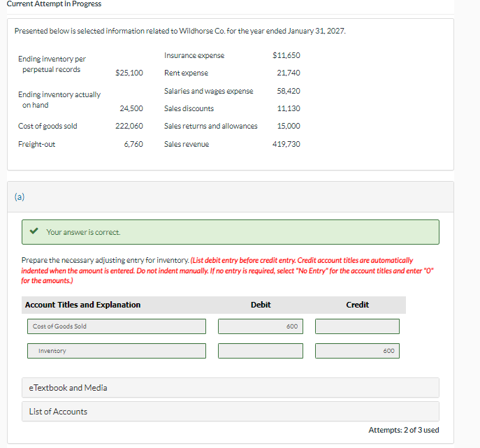Click the 58,420 salaries value

click(289, 91)
